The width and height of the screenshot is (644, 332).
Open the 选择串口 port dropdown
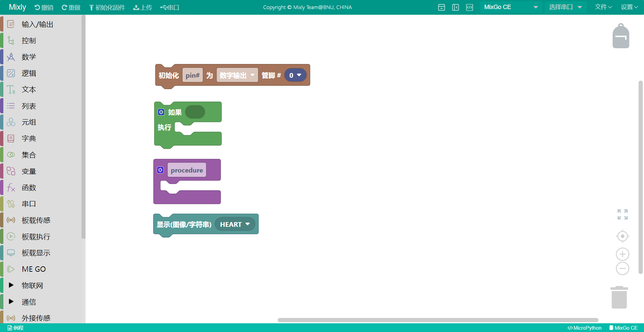[565, 7]
